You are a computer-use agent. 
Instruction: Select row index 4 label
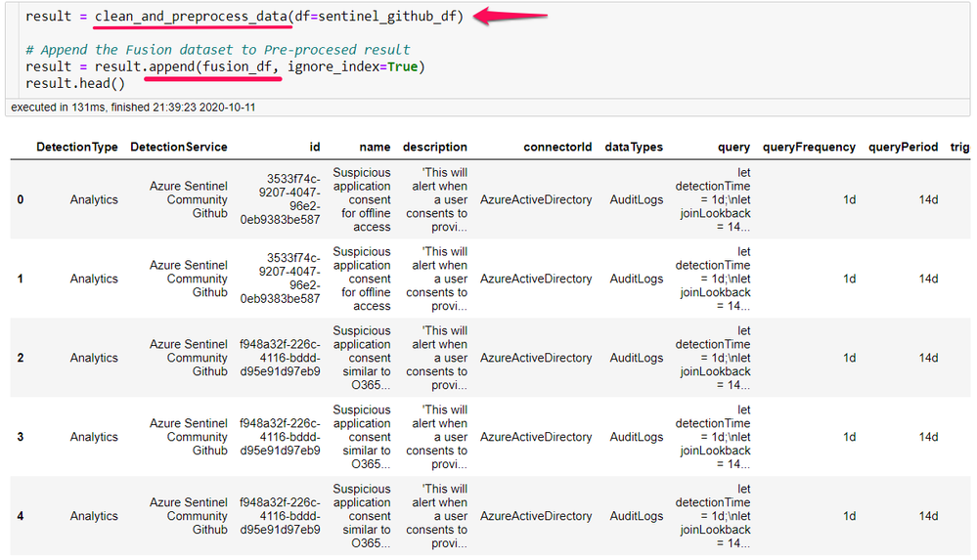coord(21,516)
